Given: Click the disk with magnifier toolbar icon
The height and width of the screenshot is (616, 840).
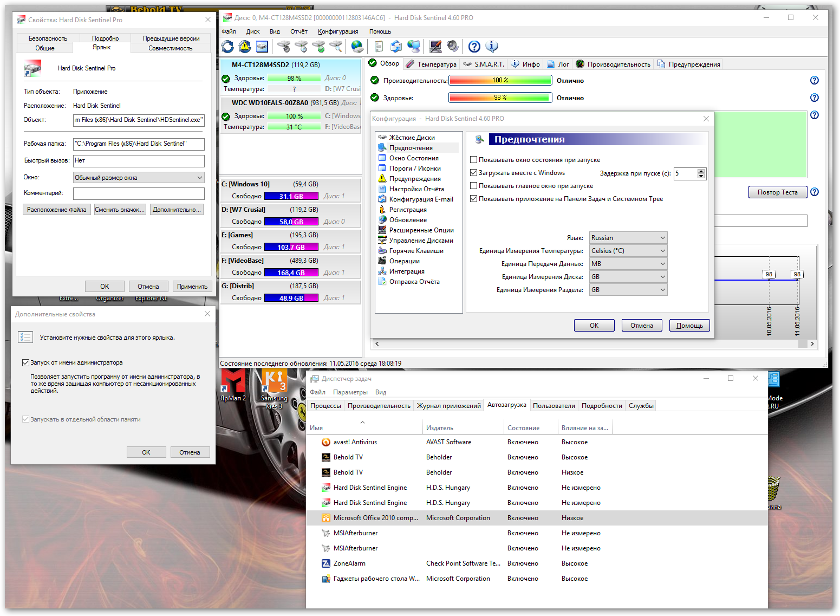Looking at the screenshot, I should point(336,47).
